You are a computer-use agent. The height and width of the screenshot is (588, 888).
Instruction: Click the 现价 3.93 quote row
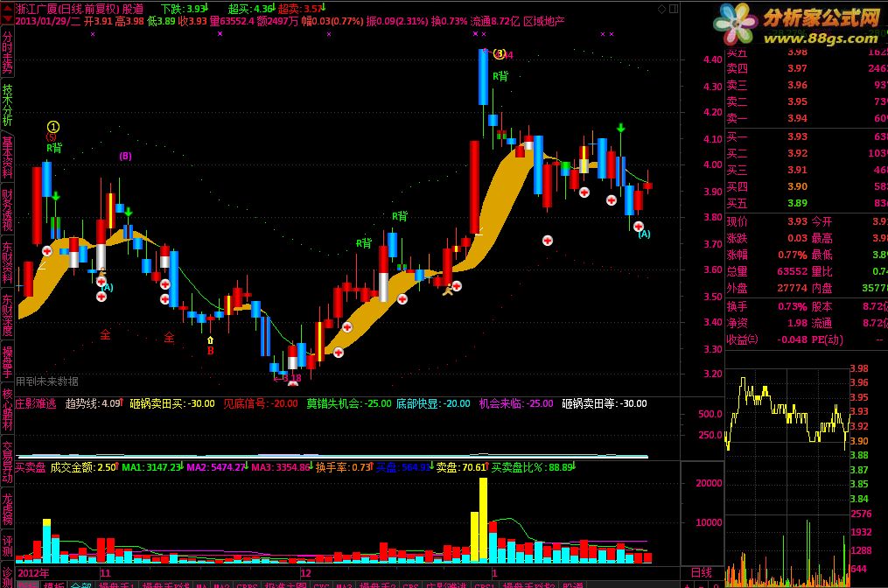click(x=766, y=221)
